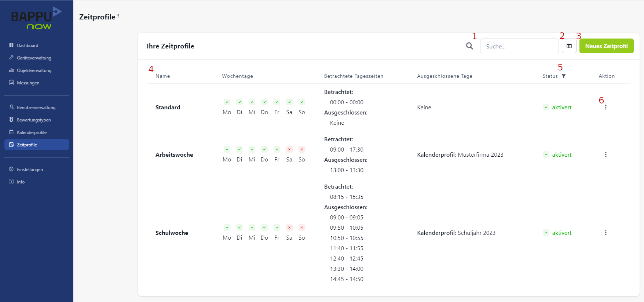
Task: Select Objektverwaltung in the sidebar
Action: pyautogui.click(x=37, y=70)
